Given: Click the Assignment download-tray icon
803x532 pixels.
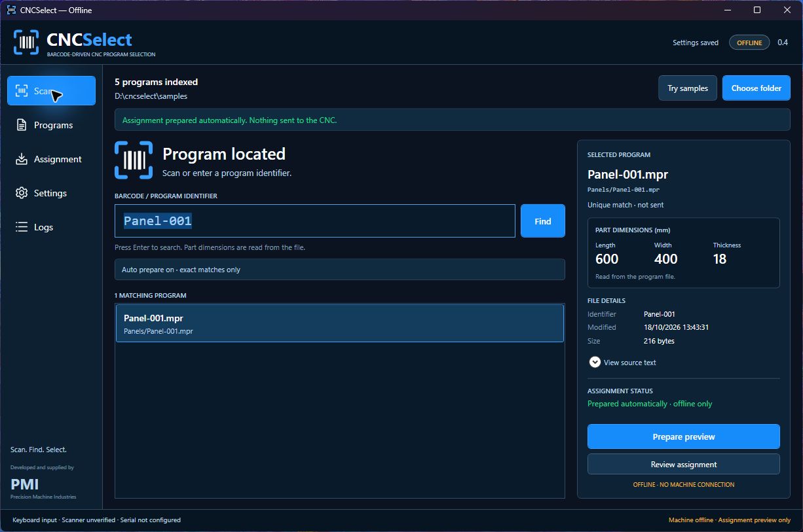Looking at the screenshot, I should click(22, 159).
